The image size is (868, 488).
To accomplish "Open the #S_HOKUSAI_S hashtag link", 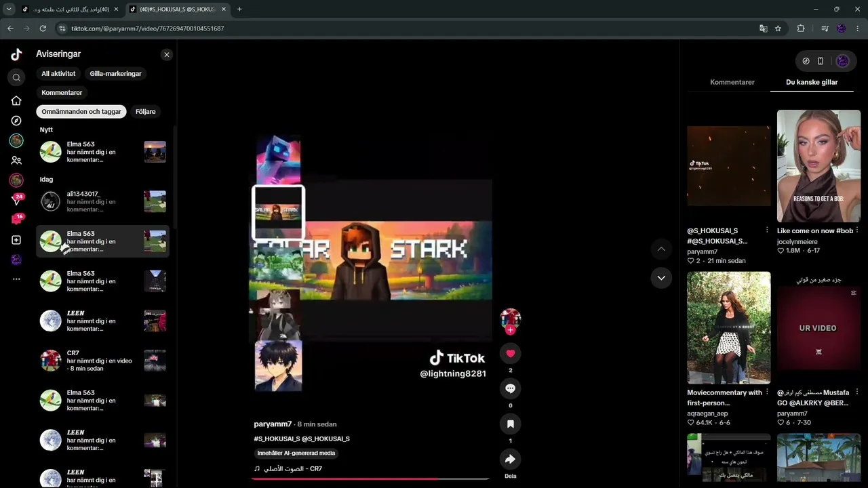I will tap(277, 439).
